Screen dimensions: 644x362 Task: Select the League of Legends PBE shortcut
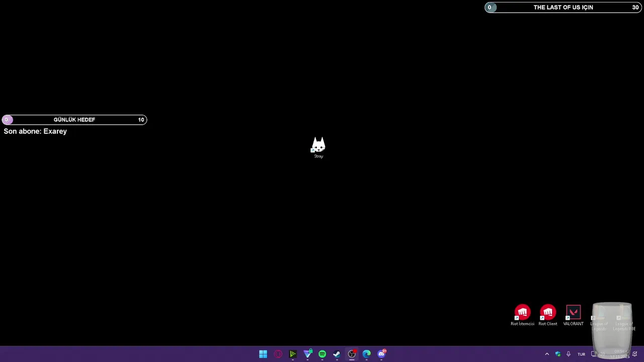pyautogui.click(x=624, y=318)
